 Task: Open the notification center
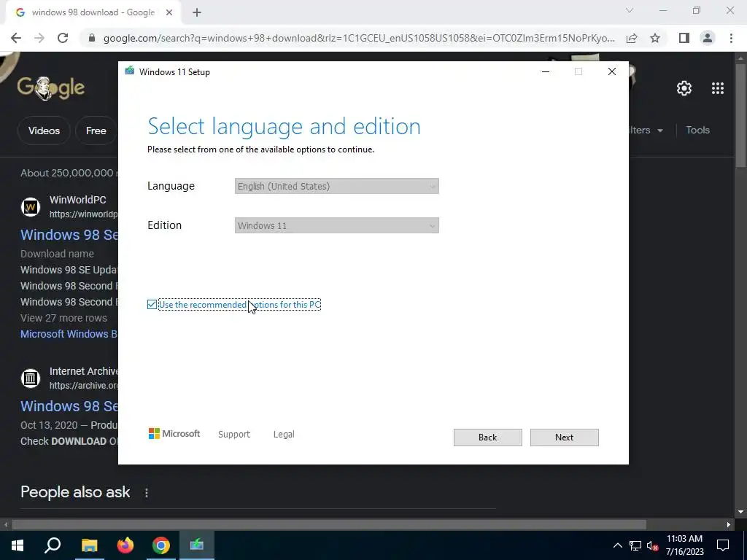[x=723, y=545]
